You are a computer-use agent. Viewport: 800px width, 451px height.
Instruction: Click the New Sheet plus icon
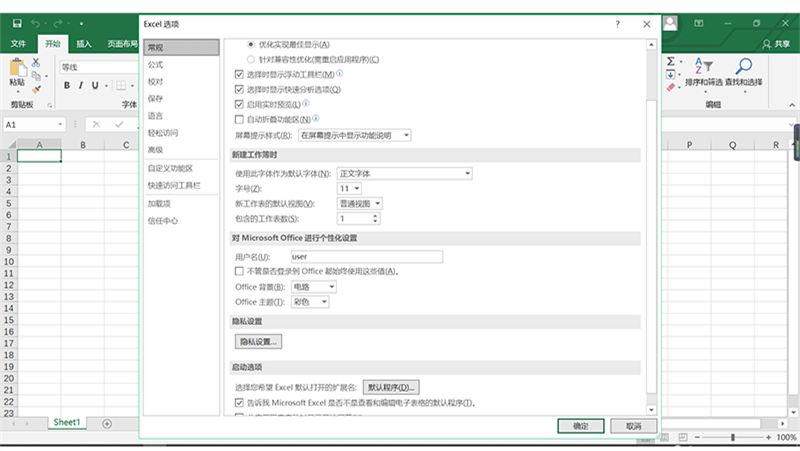(107, 423)
